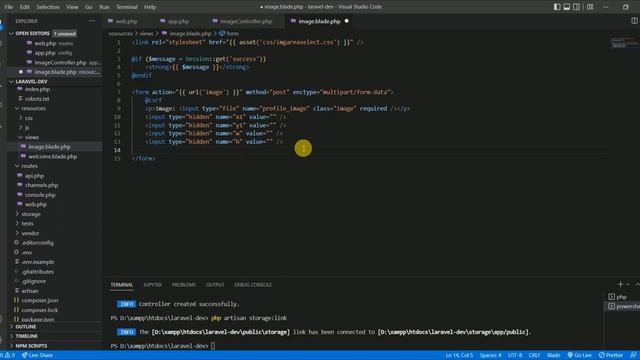Image resolution: width=640 pixels, height=360 pixels.
Task: Toggle the primary side bar layout icon
Action: 557,7
